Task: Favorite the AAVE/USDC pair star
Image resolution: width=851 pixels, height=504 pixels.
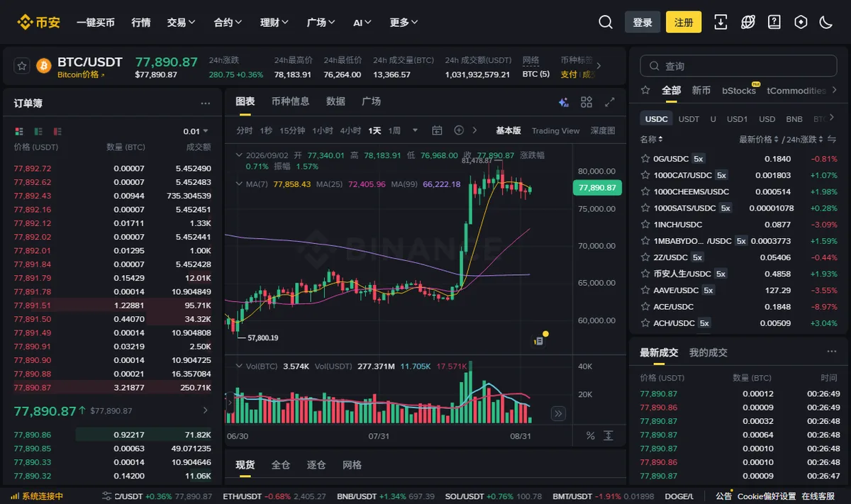Action: (645, 290)
